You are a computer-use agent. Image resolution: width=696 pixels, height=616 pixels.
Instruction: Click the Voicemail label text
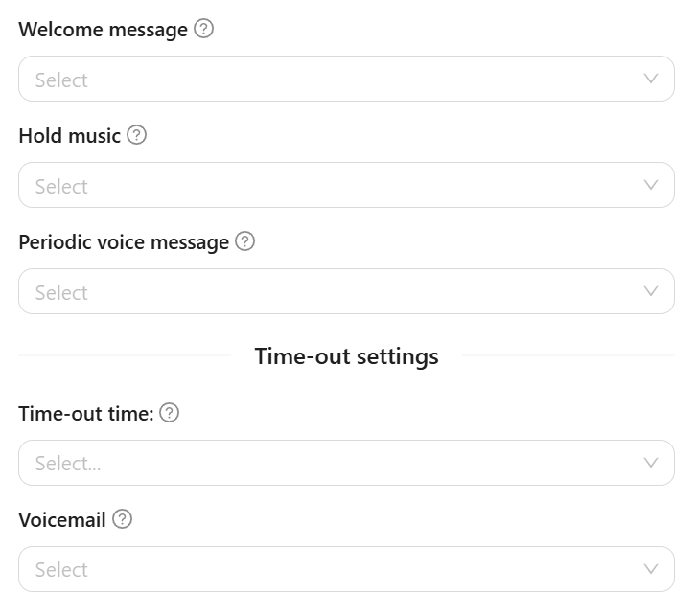coord(62,520)
